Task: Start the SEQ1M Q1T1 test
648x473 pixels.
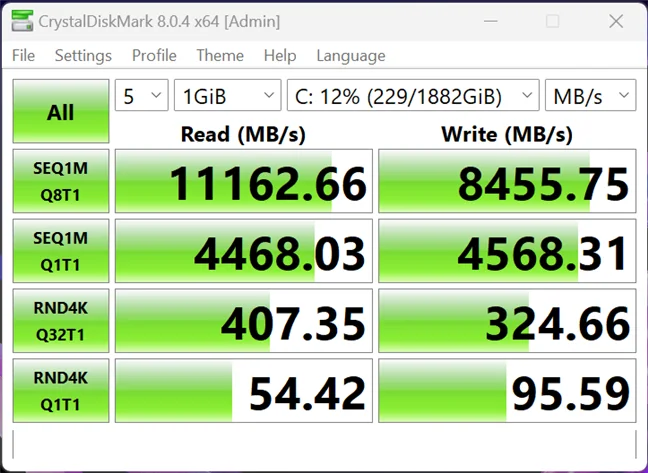Action: coord(61,251)
